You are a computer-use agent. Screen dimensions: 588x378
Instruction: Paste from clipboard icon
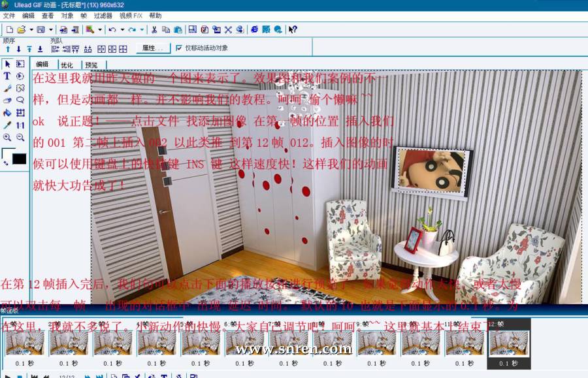[178, 29]
